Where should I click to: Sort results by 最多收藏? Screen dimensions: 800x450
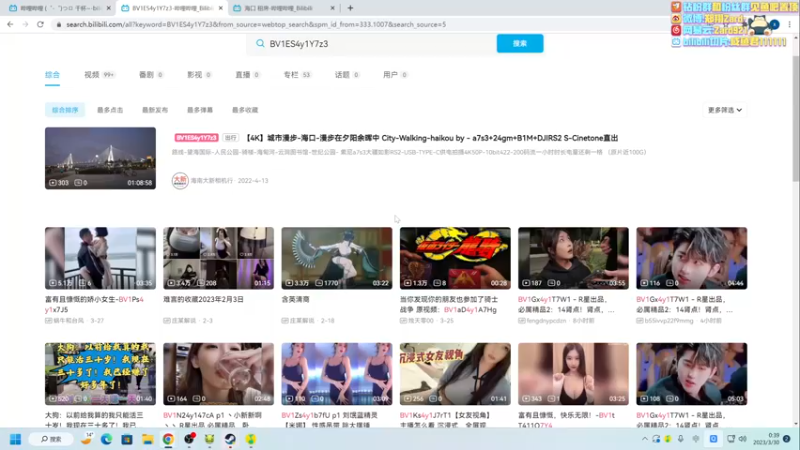pyautogui.click(x=245, y=110)
